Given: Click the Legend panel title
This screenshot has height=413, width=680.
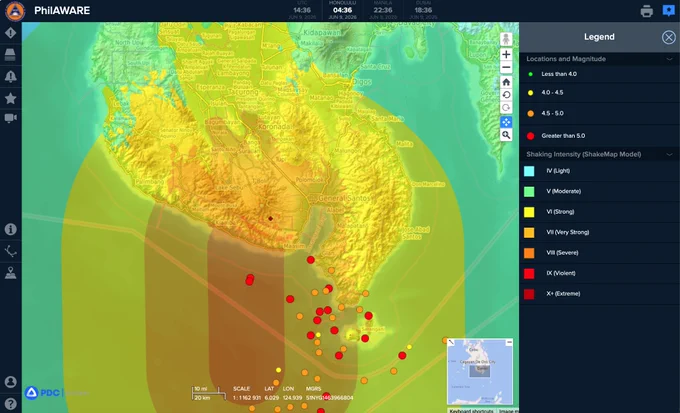Looking at the screenshot, I should (x=599, y=37).
